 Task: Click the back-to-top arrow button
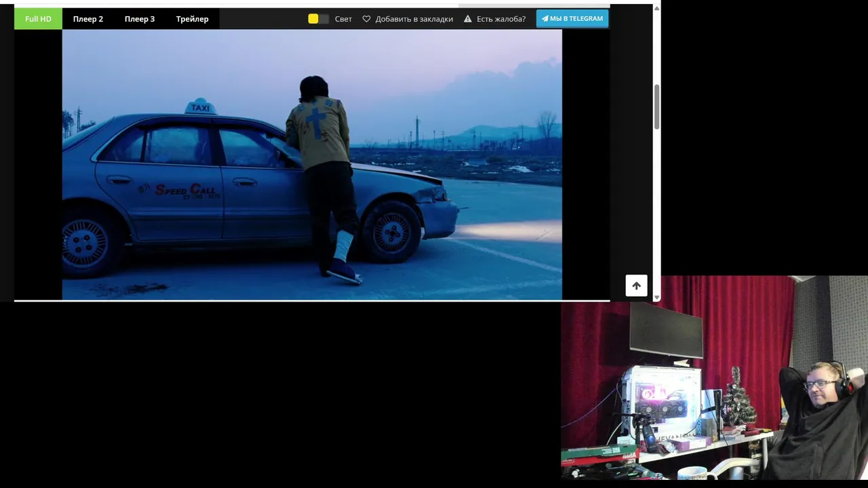click(x=636, y=285)
